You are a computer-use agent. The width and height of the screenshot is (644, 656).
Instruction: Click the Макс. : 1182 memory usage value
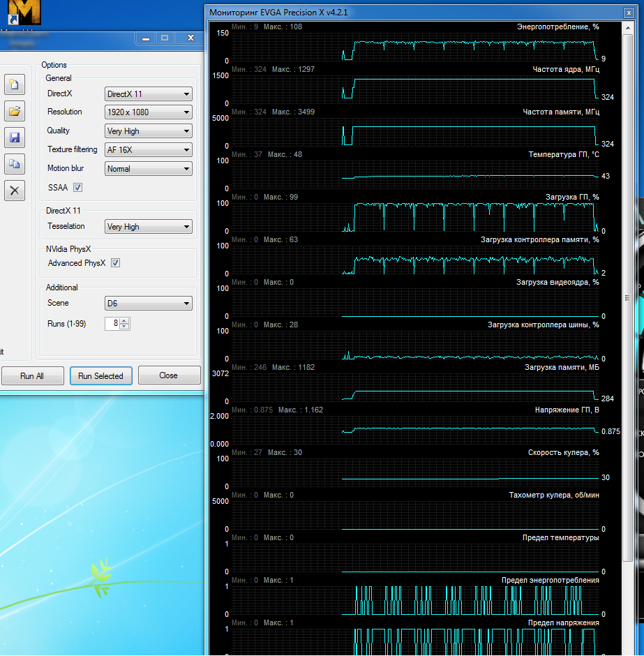[x=293, y=367]
